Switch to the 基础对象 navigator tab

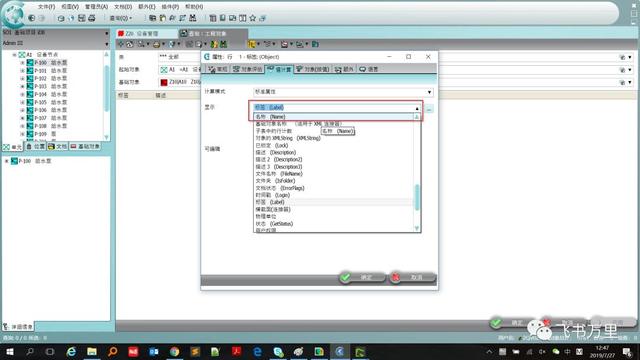pyautogui.click(x=85, y=147)
